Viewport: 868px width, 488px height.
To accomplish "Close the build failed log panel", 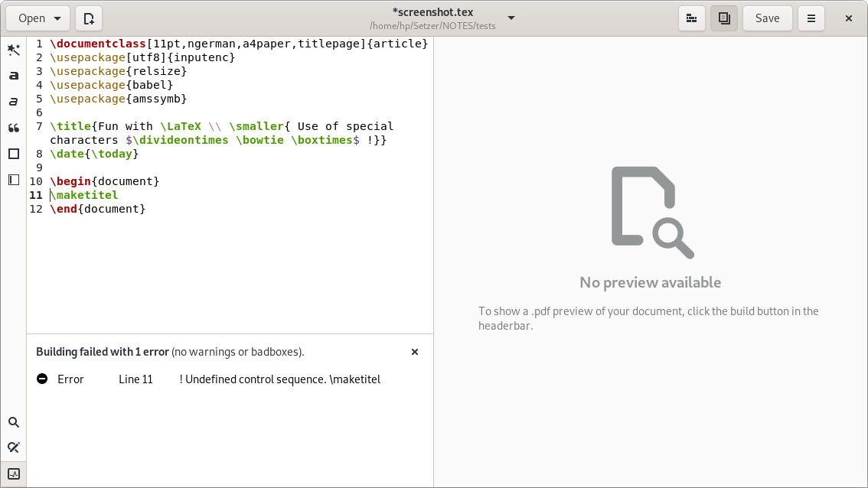I will point(415,352).
